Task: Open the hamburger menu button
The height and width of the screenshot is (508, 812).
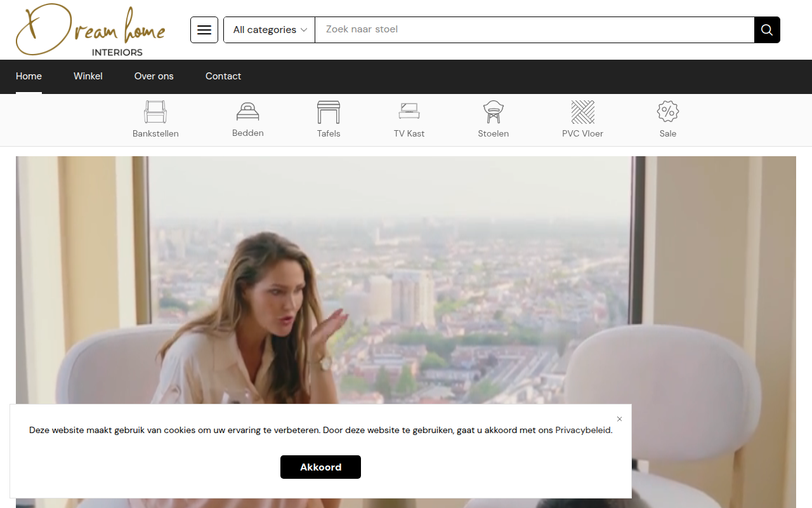Action: pos(204,30)
